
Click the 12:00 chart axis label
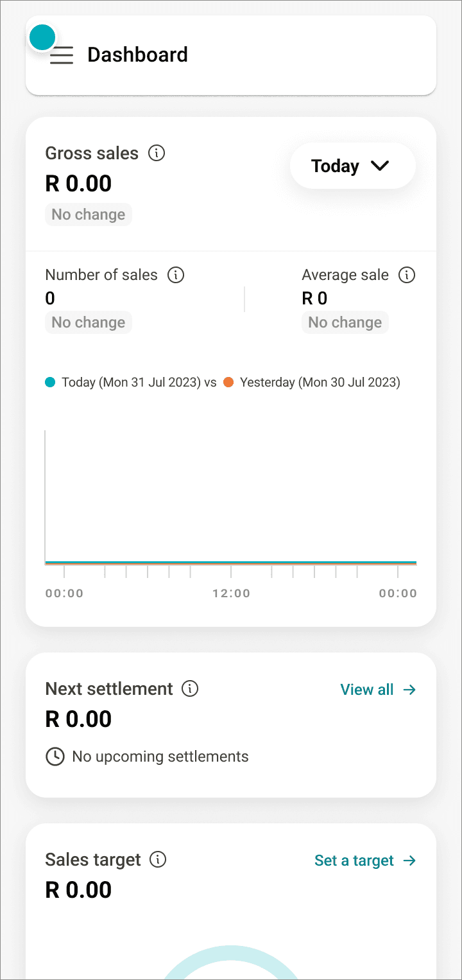tap(231, 593)
